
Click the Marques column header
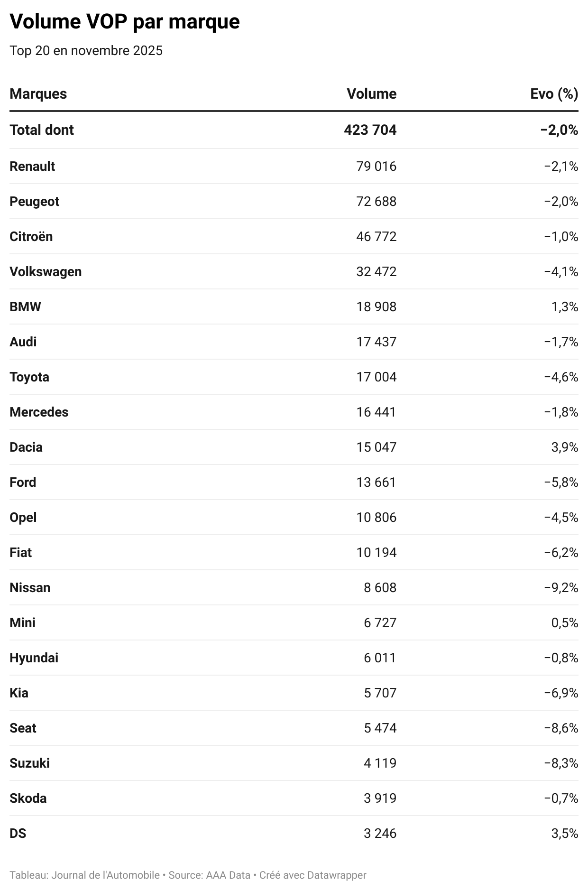(x=38, y=94)
